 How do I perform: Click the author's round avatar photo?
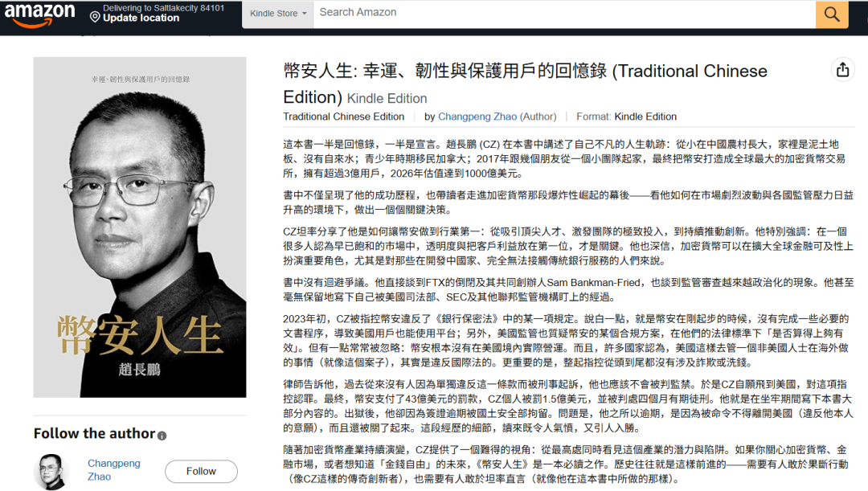(x=51, y=471)
